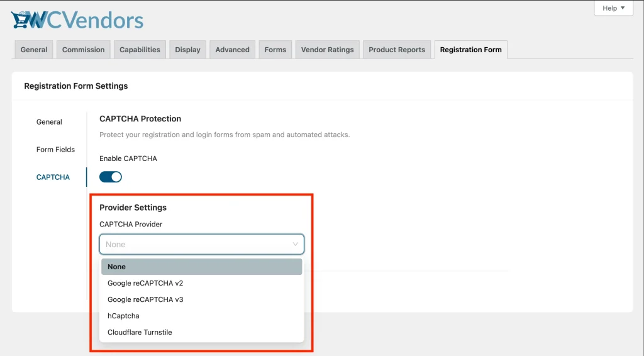644x356 pixels.
Task: Select None from provider list
Action: (201, 267)
